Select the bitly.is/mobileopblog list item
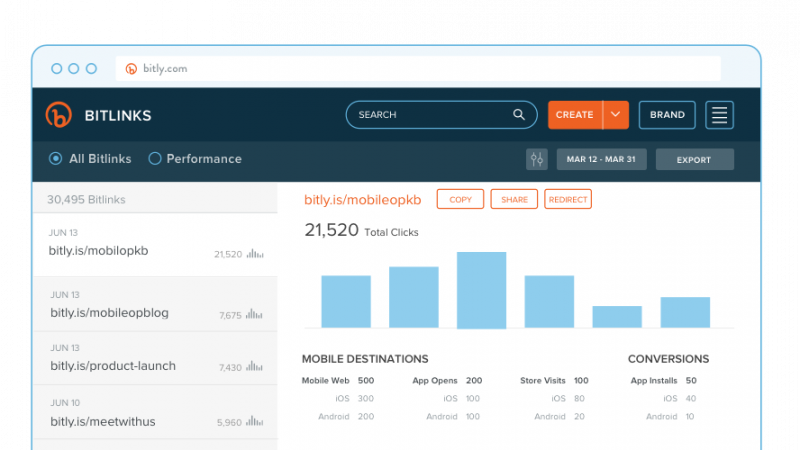Image resolution: width=800 pixels, height=450 pixels. coord(155,305)
